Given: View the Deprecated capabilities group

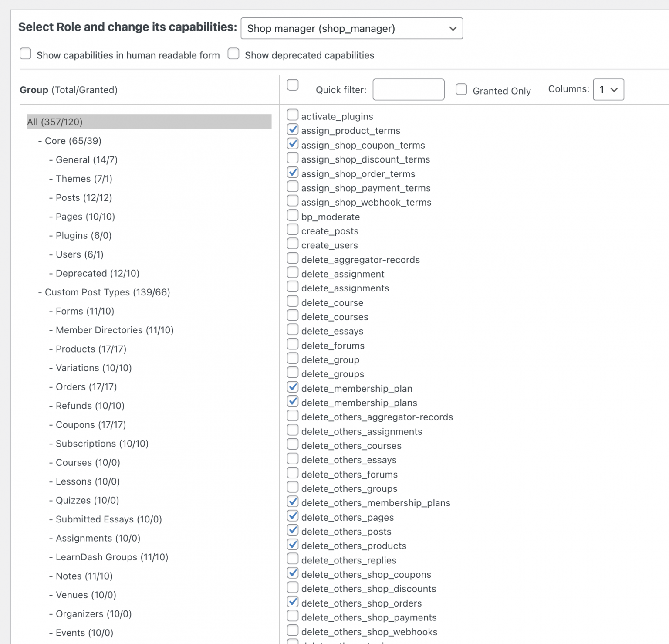Looking at the screenshot, I should click(x=97, y=273).
